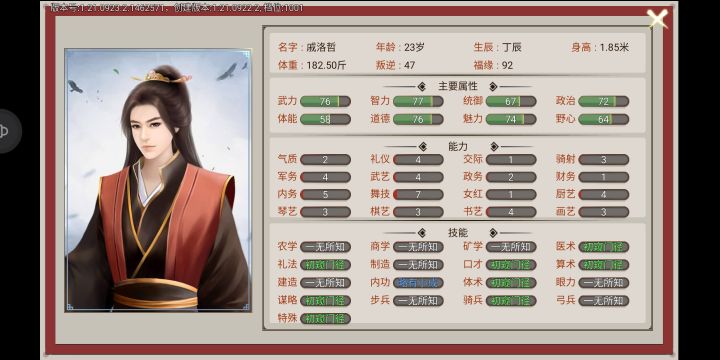
Task: Click the 谋略 skill level badge
Action: coord(326,301)
